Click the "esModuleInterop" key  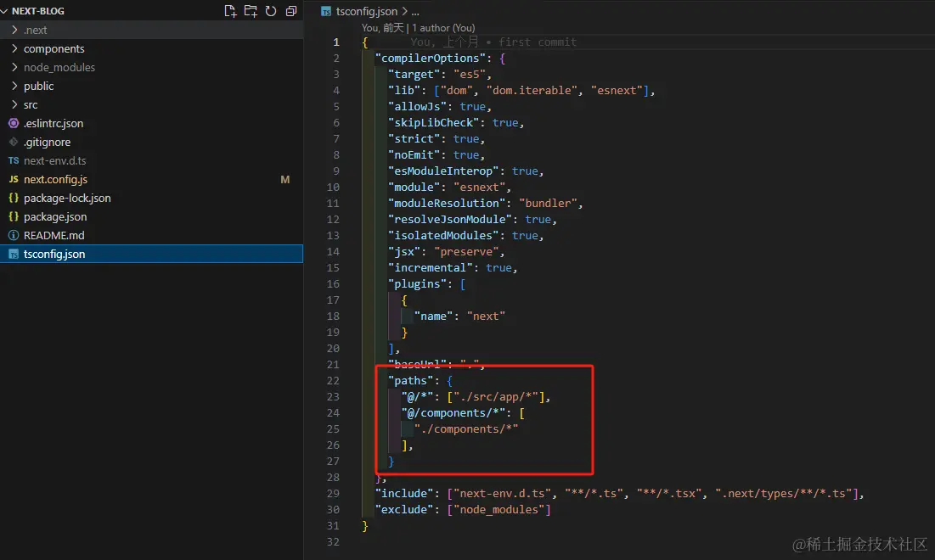pyautogui.click(x=443, y=171)
